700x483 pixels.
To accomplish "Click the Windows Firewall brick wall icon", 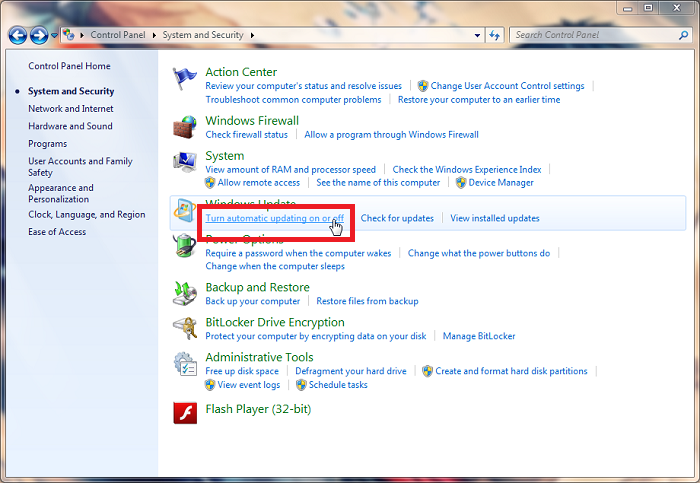I will coord(185,127).
